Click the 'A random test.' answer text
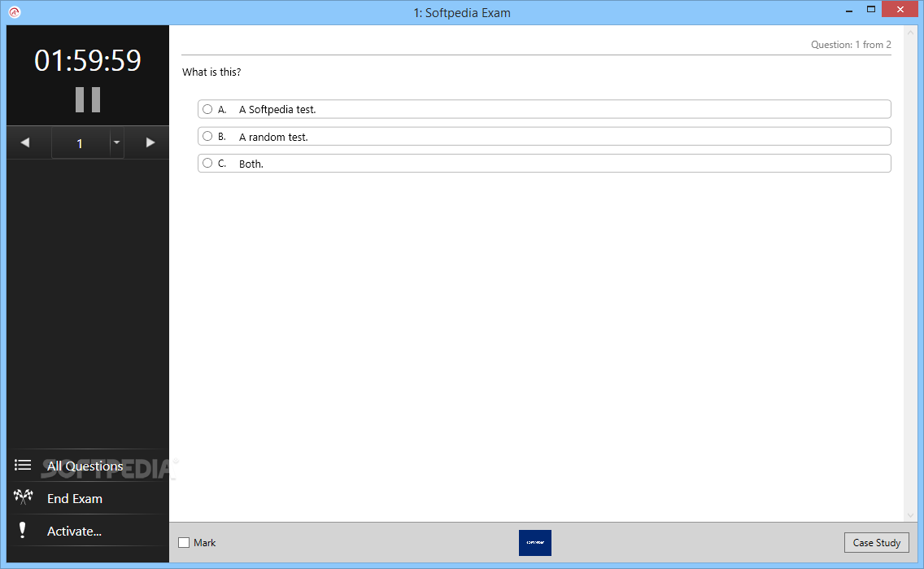 pos(273,137)
